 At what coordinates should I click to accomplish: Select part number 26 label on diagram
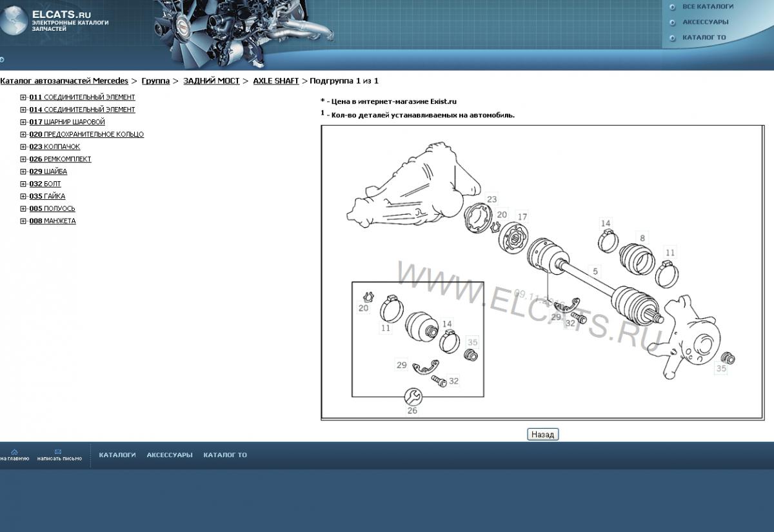[x=412, y=411]
